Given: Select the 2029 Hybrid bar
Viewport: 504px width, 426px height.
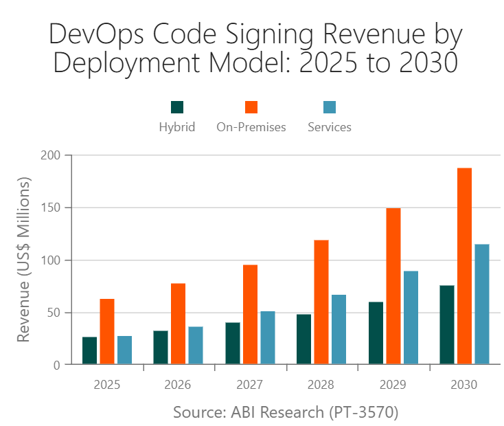Looking at the screenshot, I should point(376,333).
